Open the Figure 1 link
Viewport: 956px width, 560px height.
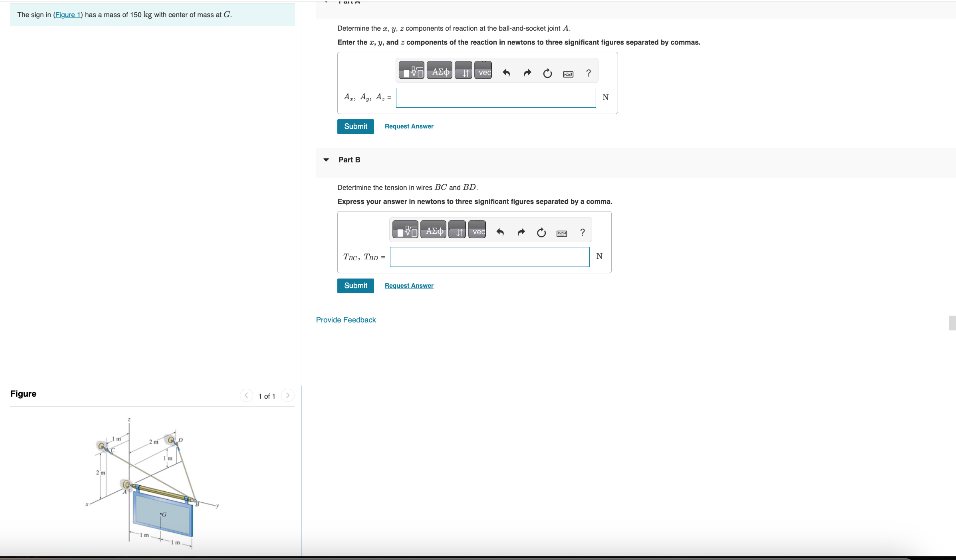(x=68, y=15)
